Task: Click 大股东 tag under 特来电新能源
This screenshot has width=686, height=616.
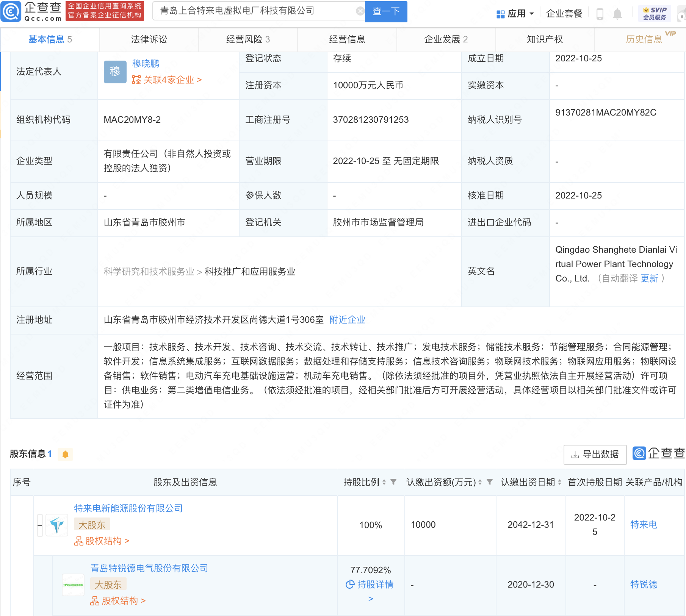Action: (x=92, y=525)
